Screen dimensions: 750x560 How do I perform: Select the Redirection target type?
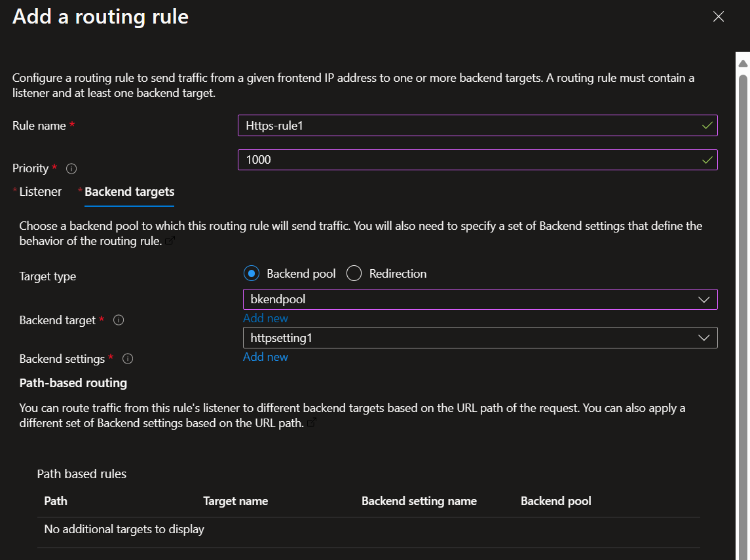(x=354, y=273)
